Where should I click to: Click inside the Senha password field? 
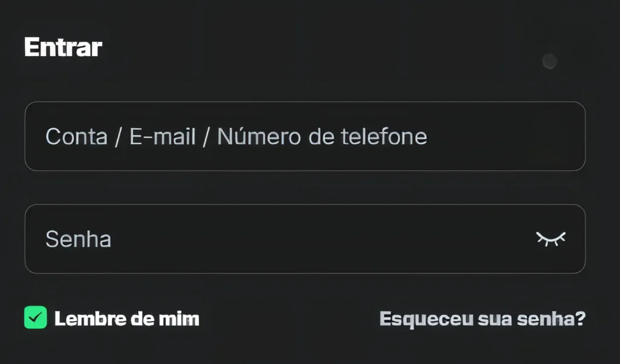pyautogui.click(x=305, y=239)
